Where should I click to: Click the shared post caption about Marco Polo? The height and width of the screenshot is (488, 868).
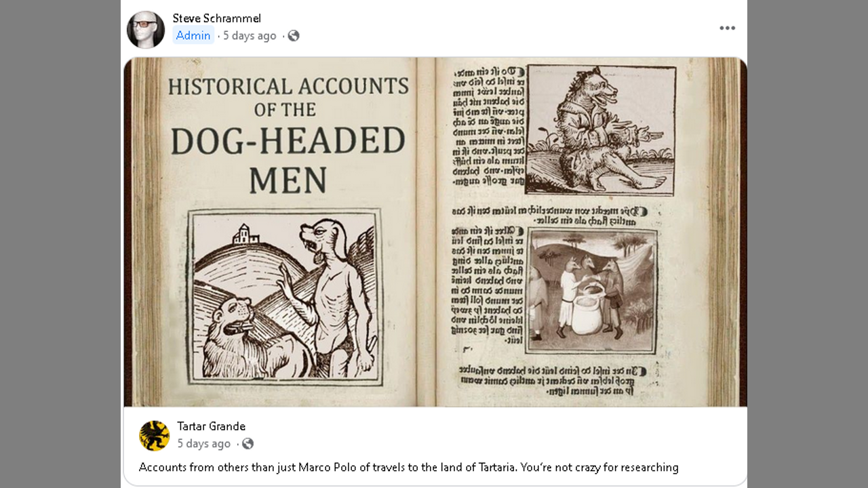click(408, 467)
